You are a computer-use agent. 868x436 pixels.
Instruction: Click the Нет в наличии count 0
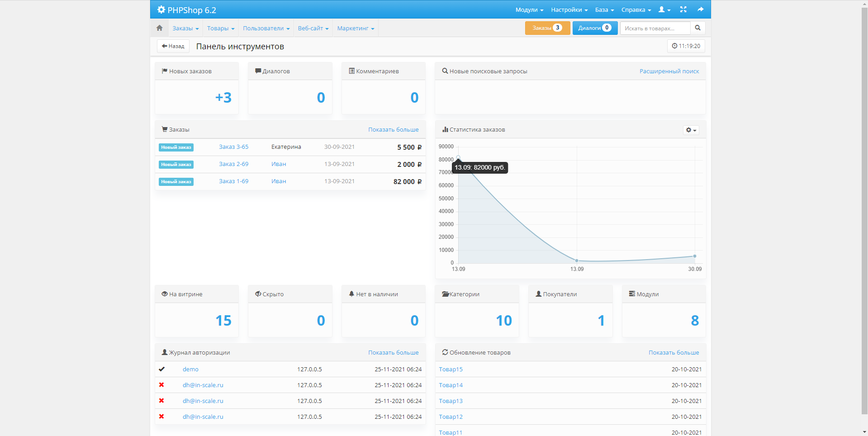click(x=414, y=320)
